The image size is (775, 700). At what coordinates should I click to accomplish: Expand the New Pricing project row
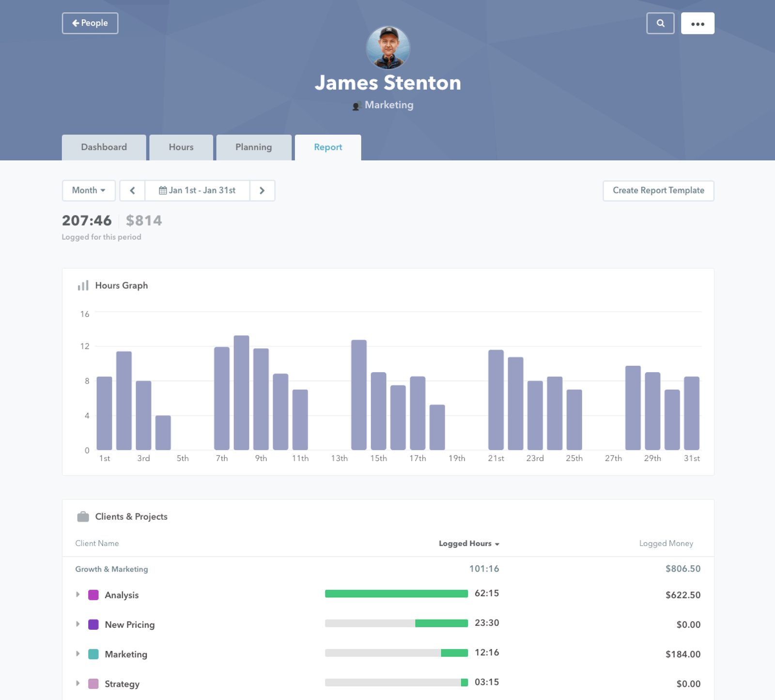(77, 624)
